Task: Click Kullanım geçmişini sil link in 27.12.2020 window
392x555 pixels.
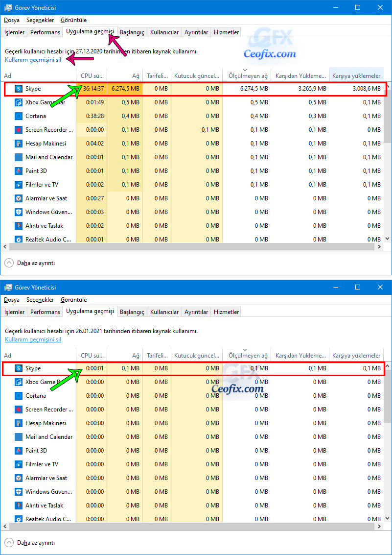Action: [33, 59]
